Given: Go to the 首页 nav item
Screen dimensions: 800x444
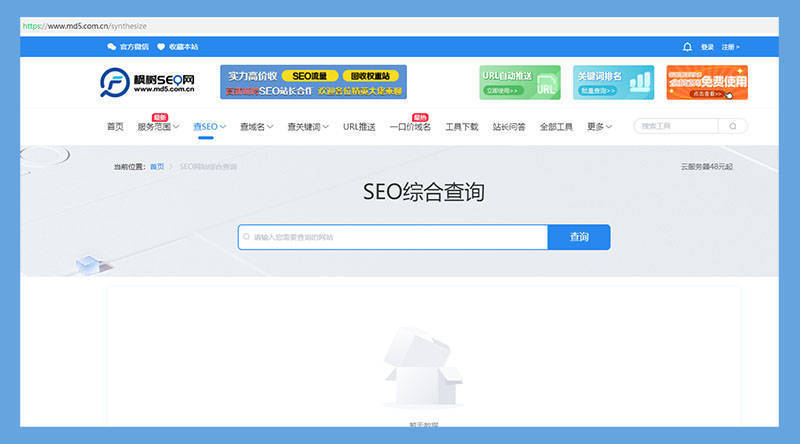Looking at the screenshot, I should (115, 127).
